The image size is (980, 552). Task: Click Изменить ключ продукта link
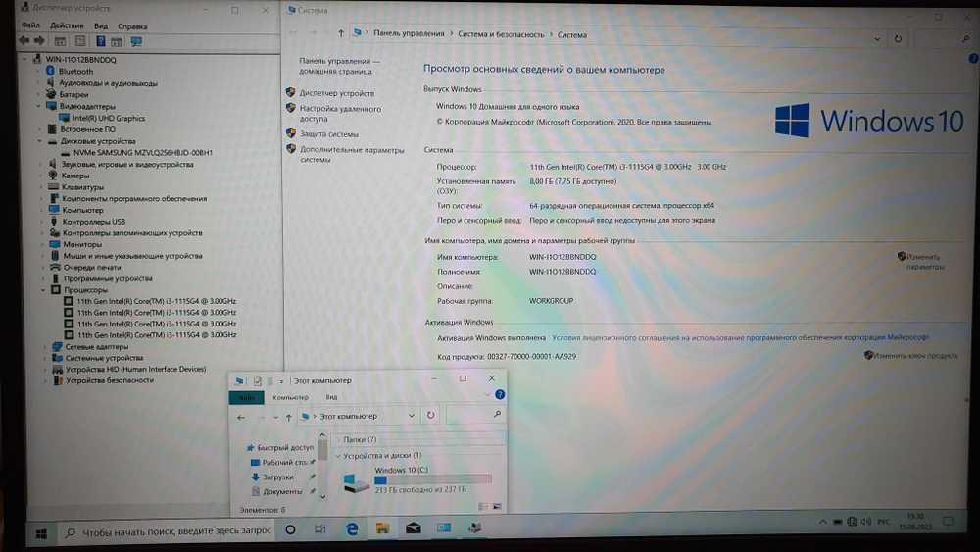[x=915, y=356]
